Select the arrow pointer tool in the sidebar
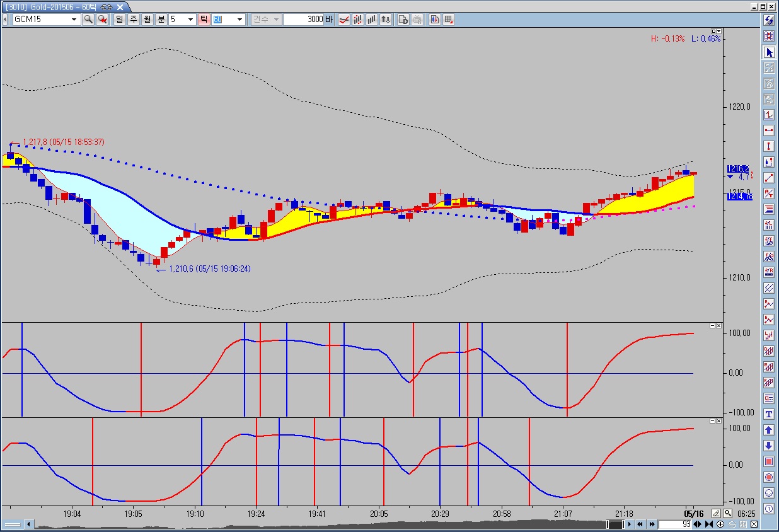Image resolution: width=779 pixels, height=532 pixels. 769,52
